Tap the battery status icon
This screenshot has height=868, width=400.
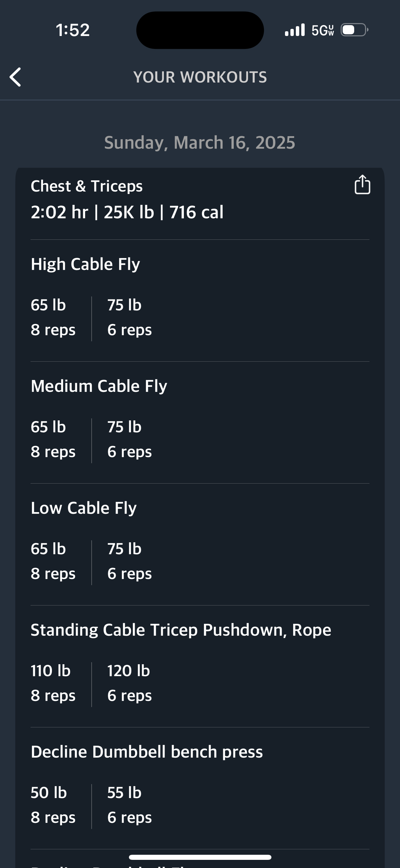(x=355, y=30)
